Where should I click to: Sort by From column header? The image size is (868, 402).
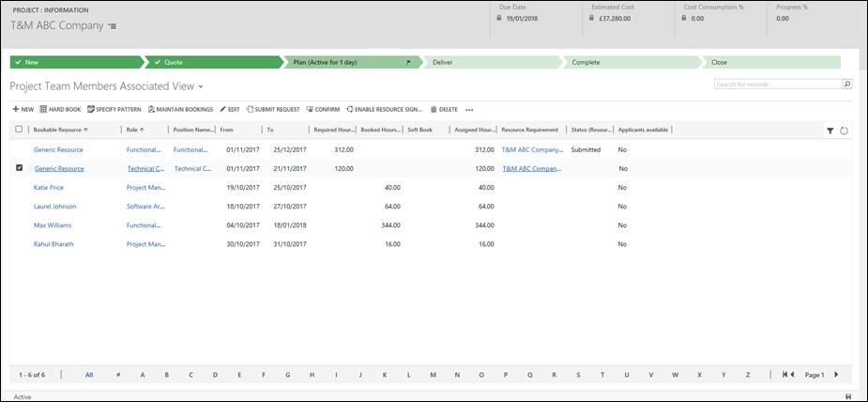pyautogui.click(x=226, y=130)
